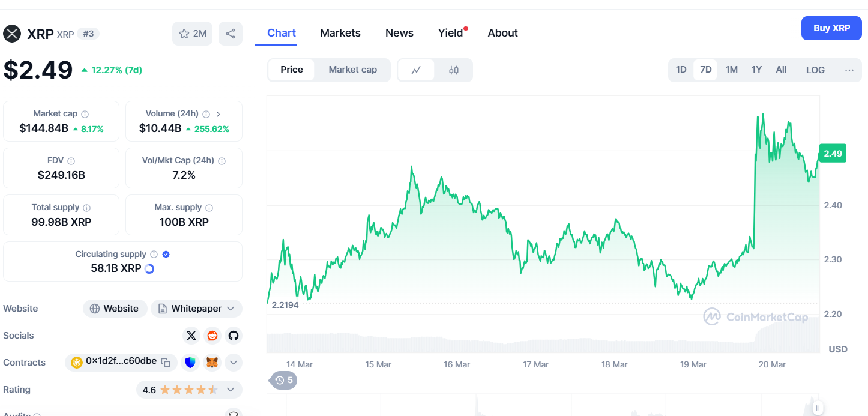
Task: Click the Market cap info icon
Action: pyautogui.click(x=85, y=114)
